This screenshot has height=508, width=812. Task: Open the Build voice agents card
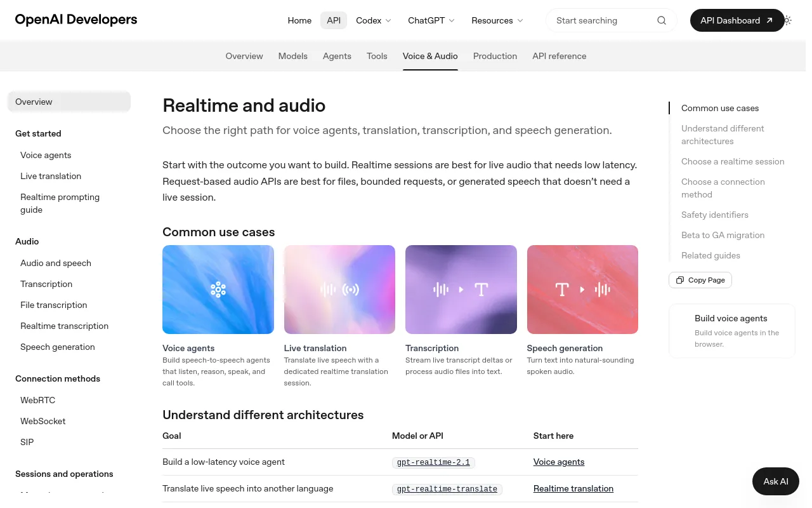(732, 331)
